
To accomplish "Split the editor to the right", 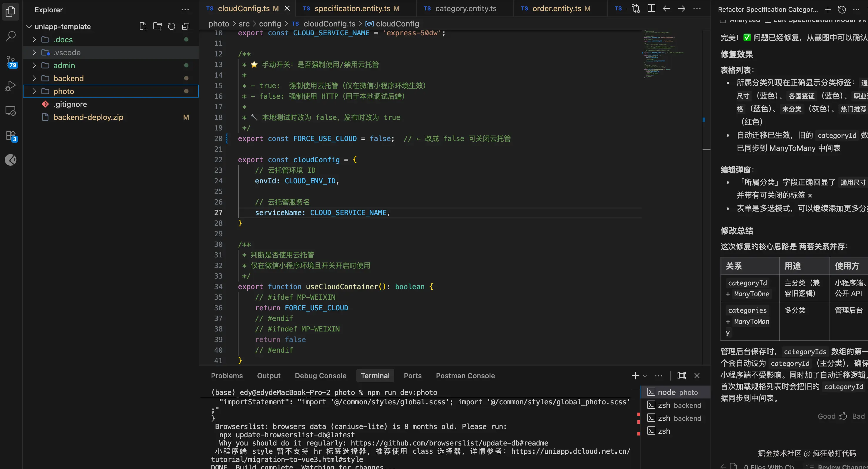I will (x=651, y=9).
